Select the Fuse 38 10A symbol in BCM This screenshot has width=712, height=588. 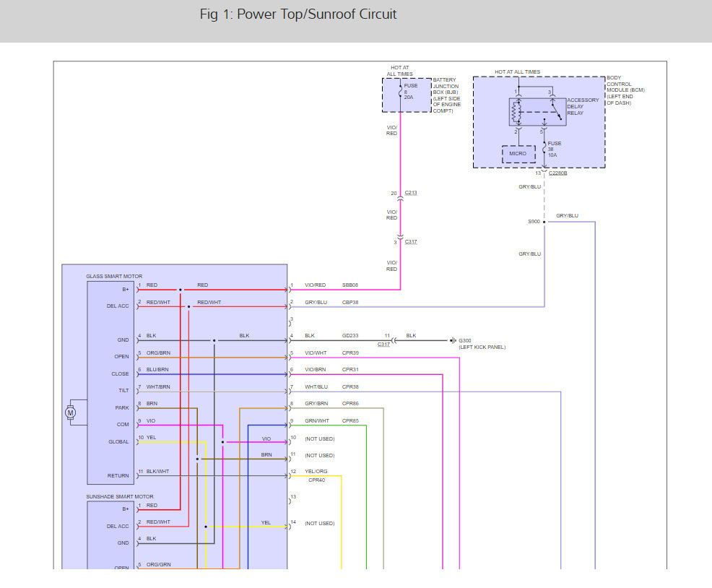[544, 149]
